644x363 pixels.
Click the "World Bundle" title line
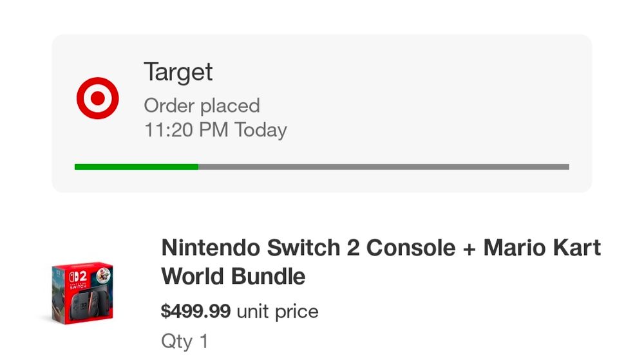(233, 277)
